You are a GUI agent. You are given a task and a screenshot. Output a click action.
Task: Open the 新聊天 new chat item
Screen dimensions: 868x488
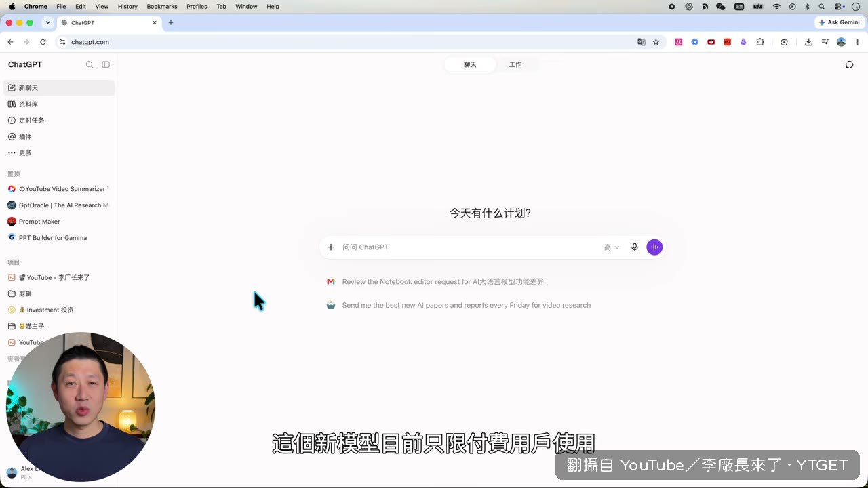59,88
